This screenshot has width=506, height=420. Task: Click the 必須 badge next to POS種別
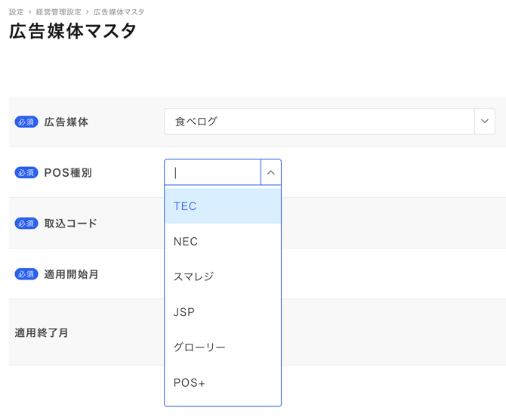pos(26,173)
